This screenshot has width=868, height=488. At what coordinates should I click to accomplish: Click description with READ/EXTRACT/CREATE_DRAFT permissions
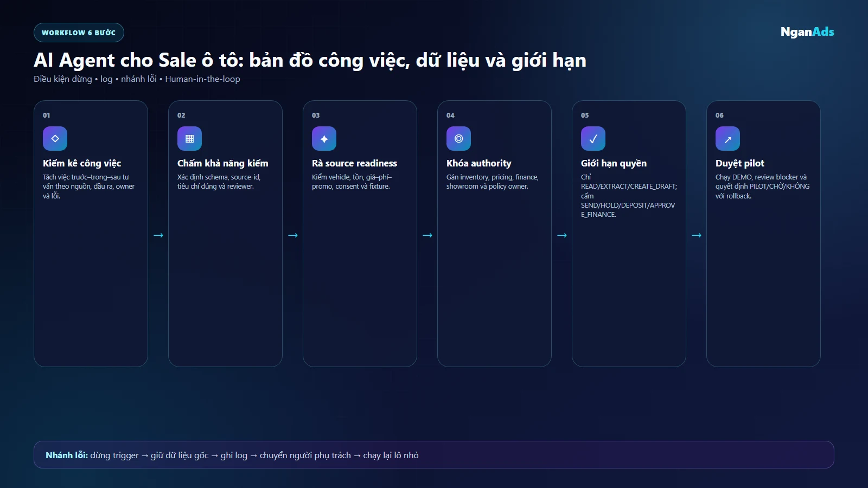coord(629,196)
